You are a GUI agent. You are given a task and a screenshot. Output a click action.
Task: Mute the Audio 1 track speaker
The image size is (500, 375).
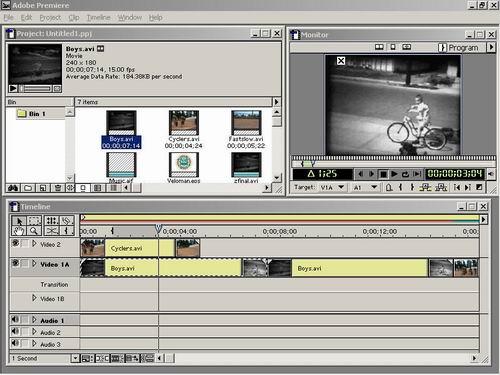(15, 320)
